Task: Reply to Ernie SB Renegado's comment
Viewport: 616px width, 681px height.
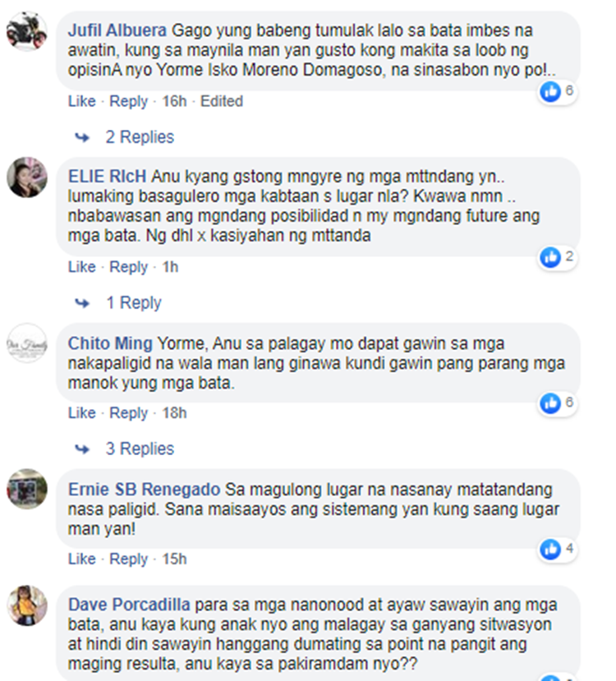Action: [128, 559]
